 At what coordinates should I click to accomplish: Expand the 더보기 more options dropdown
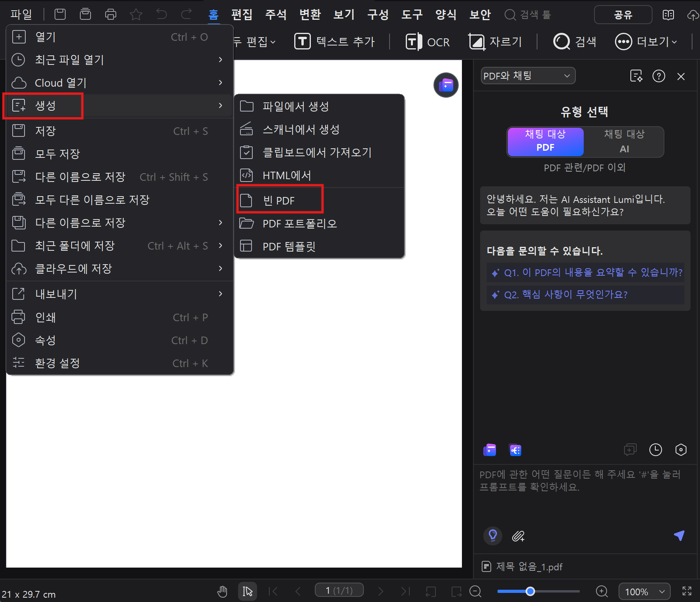(x=646, y=42)
